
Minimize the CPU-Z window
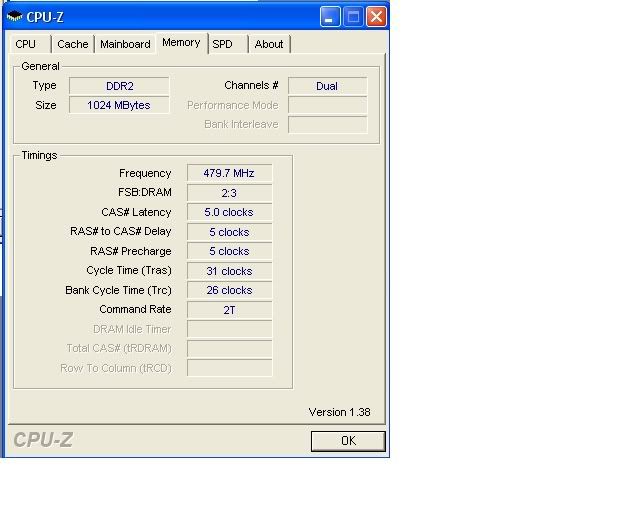tap(330, 17)
